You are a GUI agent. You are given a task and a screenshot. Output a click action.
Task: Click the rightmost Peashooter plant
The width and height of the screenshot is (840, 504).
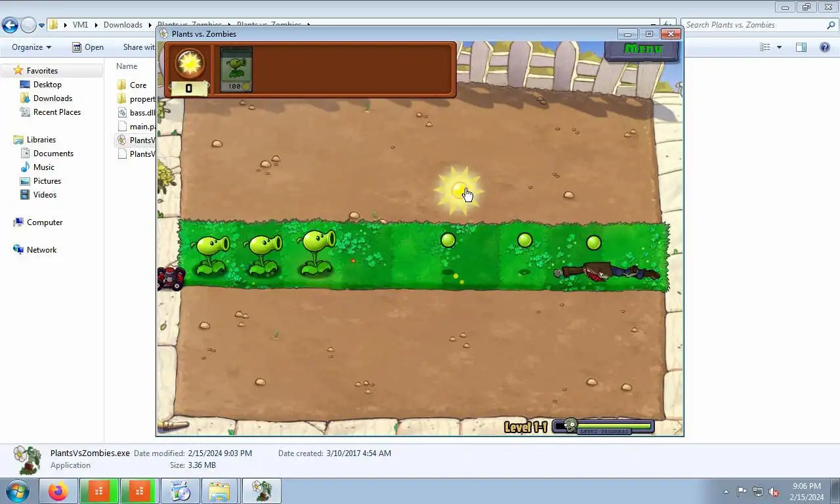click(x=317, y=252)
